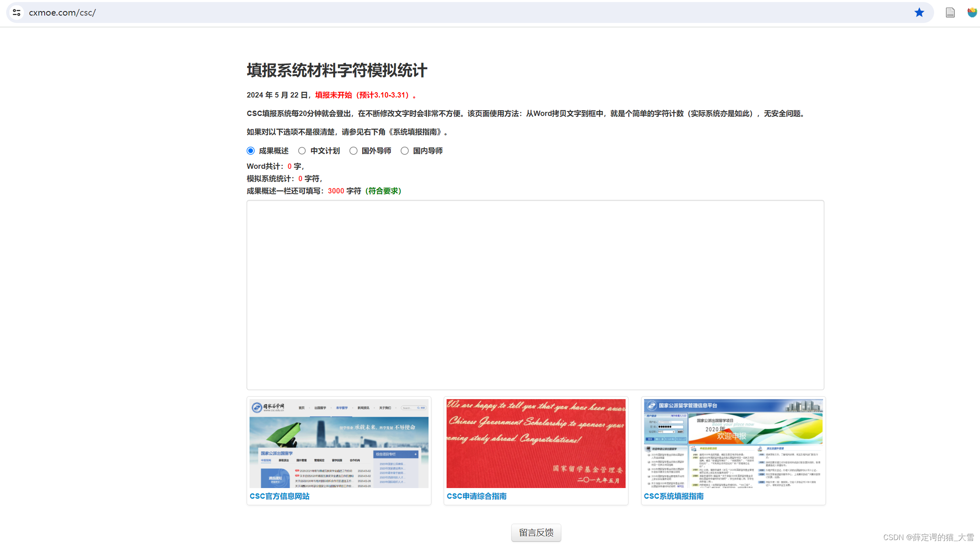Select the 中文计划 radio option
The image size is (980, 545).
(x=302, y=151)
